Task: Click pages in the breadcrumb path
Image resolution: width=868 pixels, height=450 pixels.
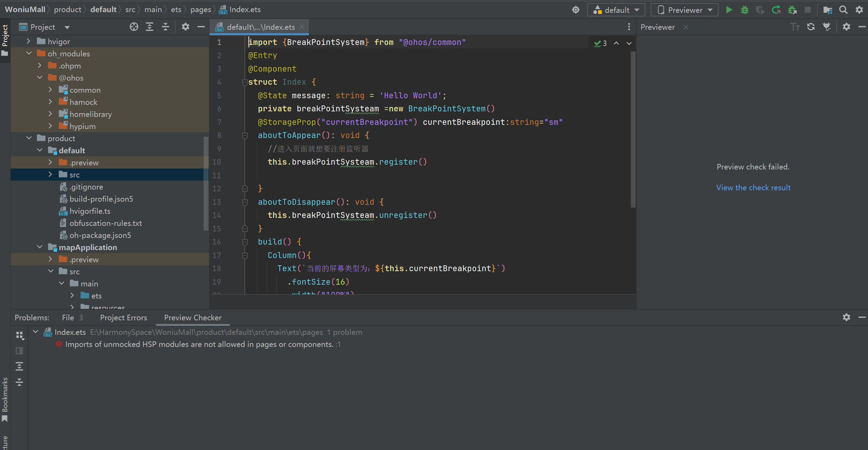Action: pos(200,9)
